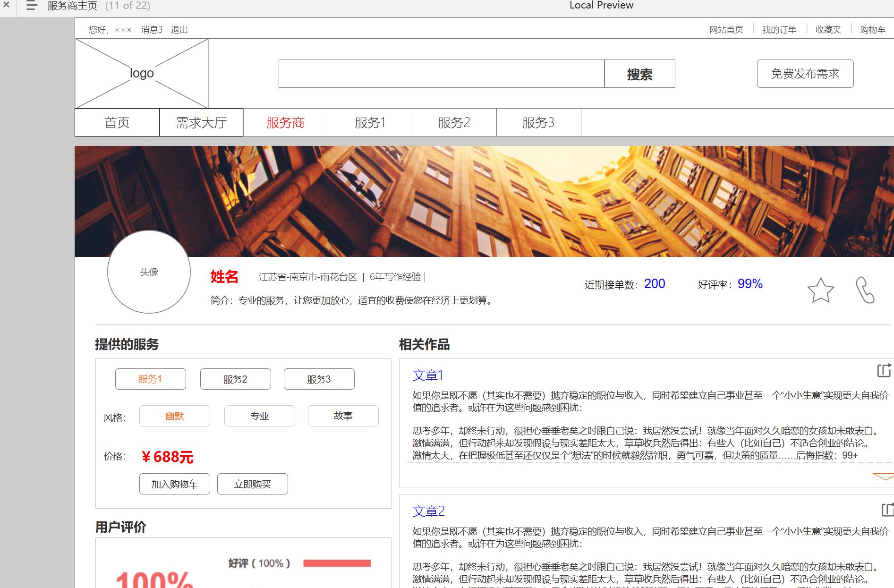Focus the search input field
This screenshot has width=894, height=588.
[x=442, y=74]
